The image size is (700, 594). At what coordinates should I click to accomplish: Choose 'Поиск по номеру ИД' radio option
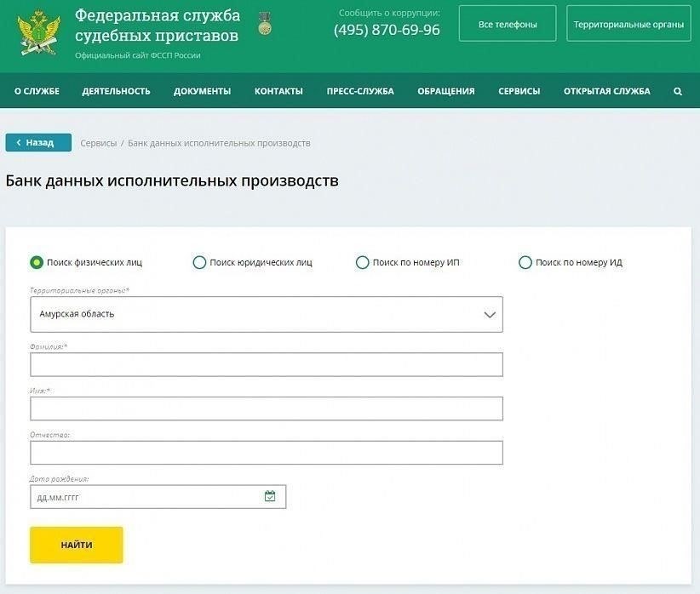(x=525, y=262)
